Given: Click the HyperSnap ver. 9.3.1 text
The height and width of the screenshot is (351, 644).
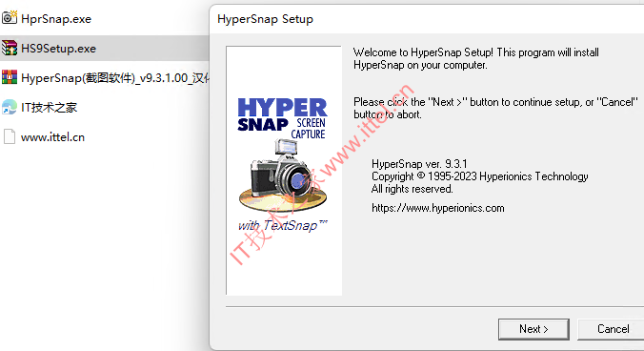Looking at the screenshot, I should coord(419,164).
